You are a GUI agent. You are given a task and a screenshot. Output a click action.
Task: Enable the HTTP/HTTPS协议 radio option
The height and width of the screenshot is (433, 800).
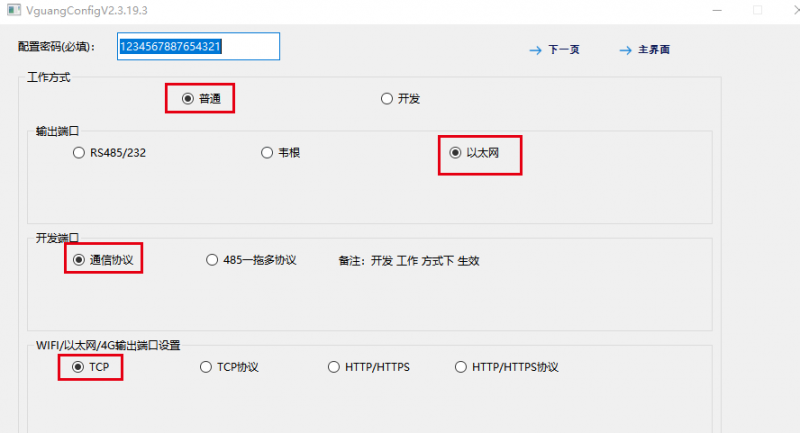click(x=461, y=367)
